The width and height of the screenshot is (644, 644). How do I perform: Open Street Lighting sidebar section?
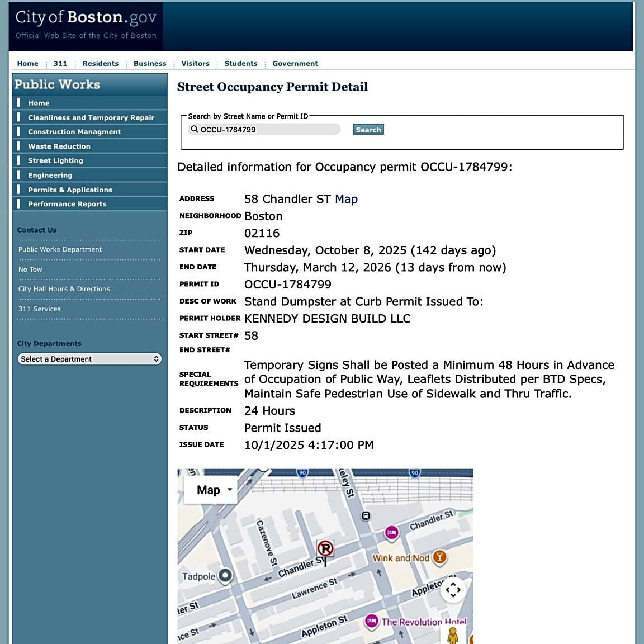[55, 161]
